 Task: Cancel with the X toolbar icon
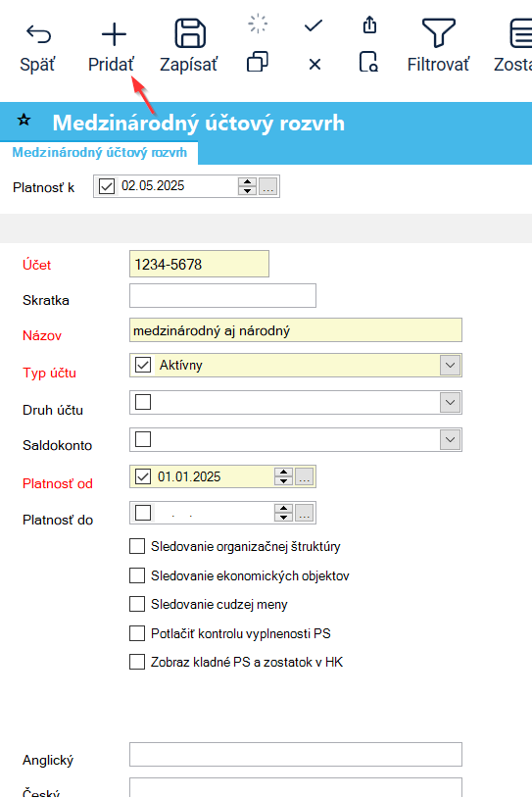[x=314, y=64]
